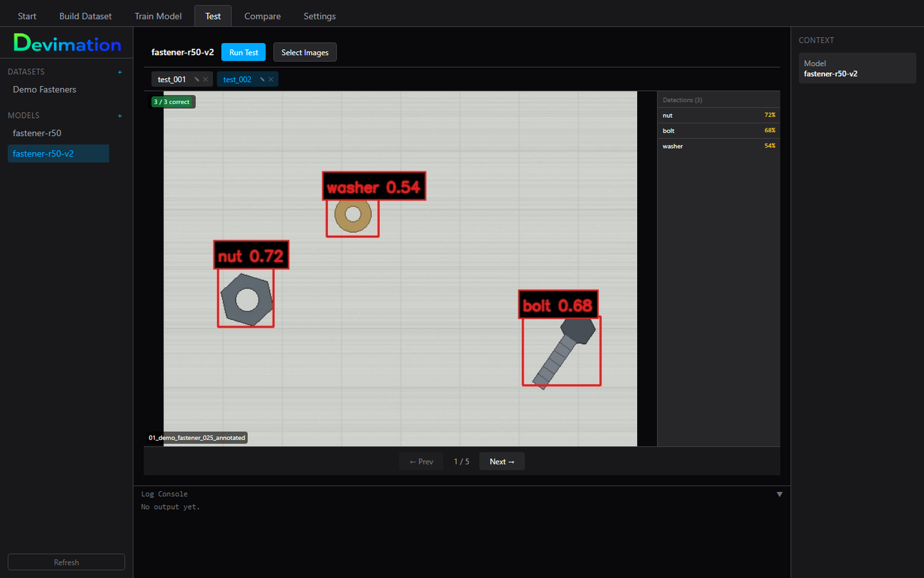Click the 72% confidence value

(x=770, y=115)
